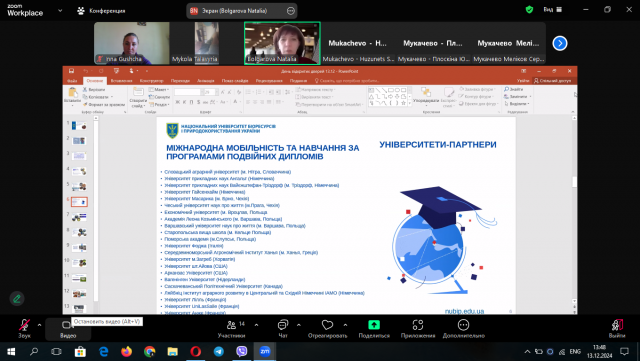The width and height of the screenshot is (640, 361).
Task: Select the Конференция tab at top
Action: (101, 11)
